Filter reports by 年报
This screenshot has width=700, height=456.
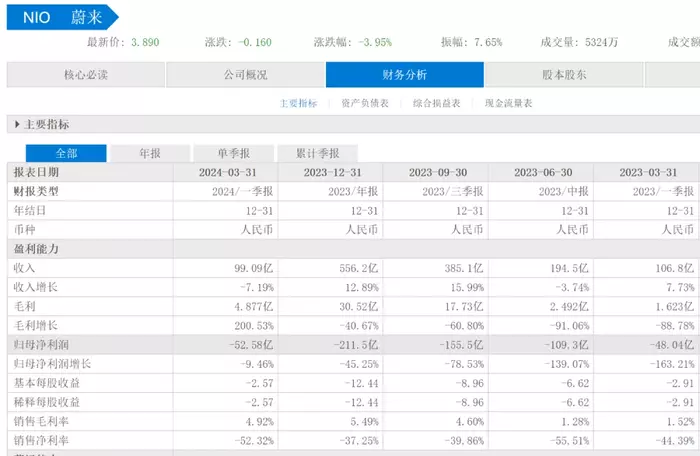pos(149,153)
